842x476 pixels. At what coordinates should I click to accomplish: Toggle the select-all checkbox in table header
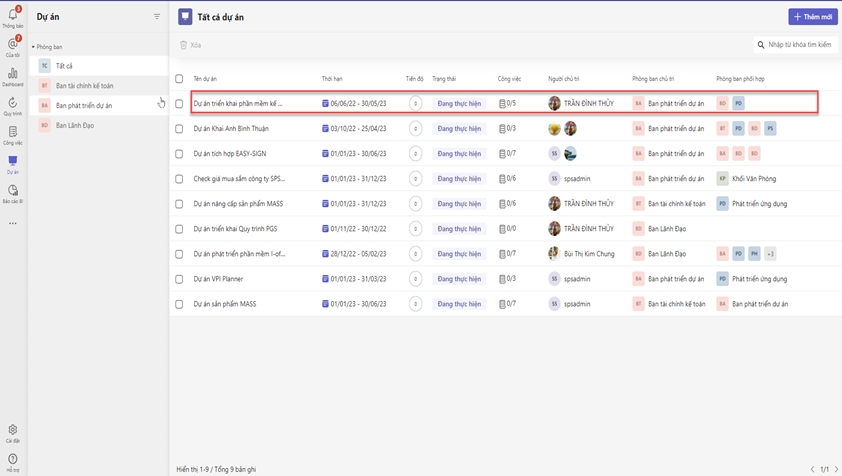click(180, 79)
